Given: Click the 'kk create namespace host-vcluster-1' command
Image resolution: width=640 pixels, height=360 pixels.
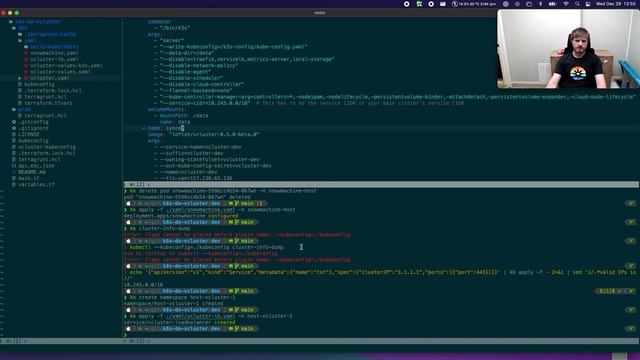Looking at the screenshot, I should point(180,298).
